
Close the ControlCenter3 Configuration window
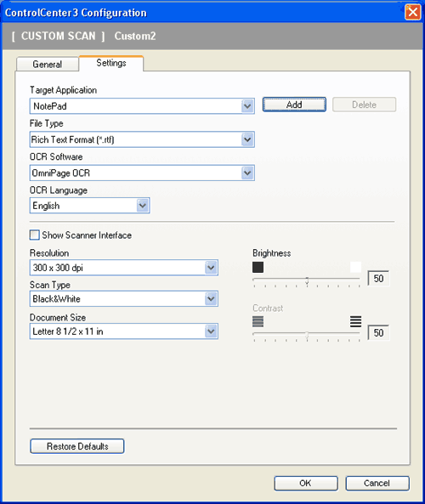coord(413,13)
